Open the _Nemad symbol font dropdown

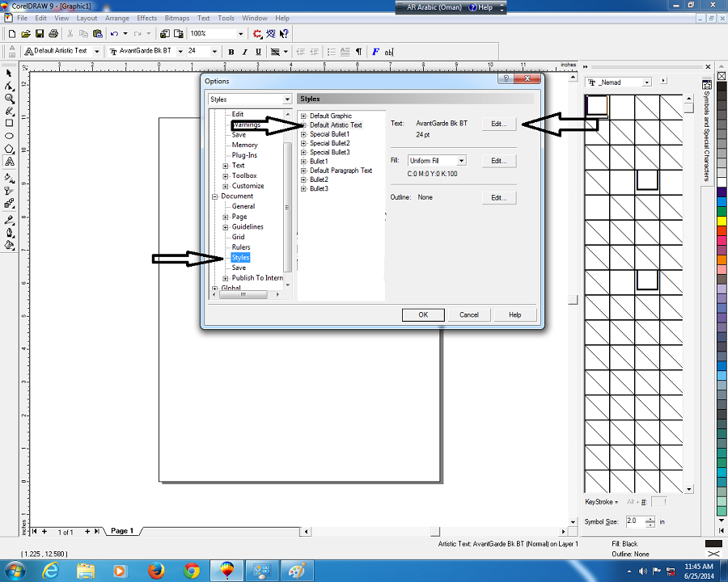pyautogui.click(x=646, y=82)
